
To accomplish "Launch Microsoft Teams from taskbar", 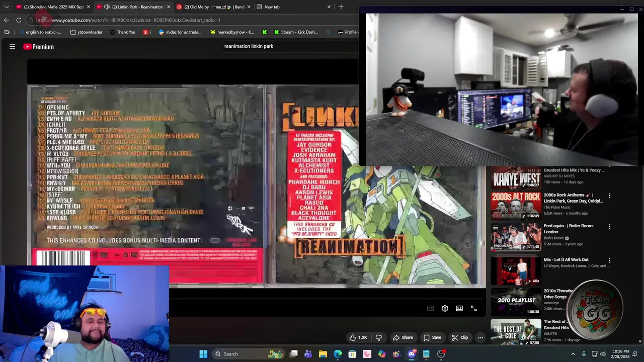I will pyautogui.click(x=308, y=354).
